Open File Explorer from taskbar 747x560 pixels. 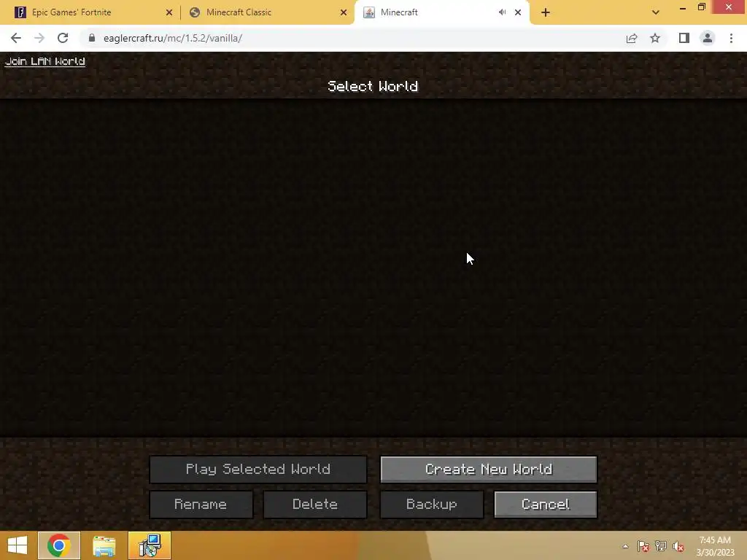104,545
